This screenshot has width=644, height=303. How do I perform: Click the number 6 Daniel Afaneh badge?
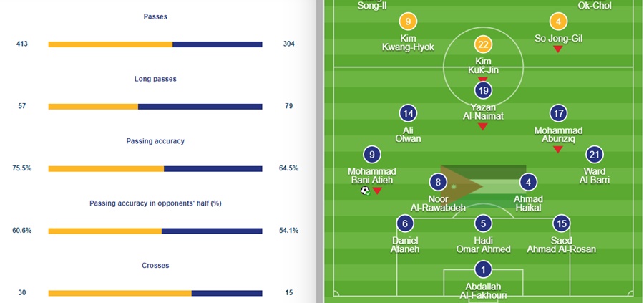pos(405,223)
